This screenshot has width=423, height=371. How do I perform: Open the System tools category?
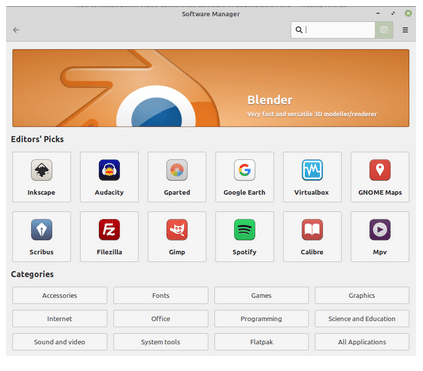tap(161, 342)
